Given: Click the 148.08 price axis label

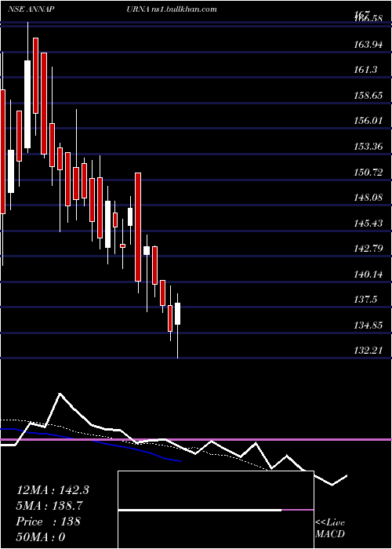Looking at the screenshot, I should click(368, 198).
